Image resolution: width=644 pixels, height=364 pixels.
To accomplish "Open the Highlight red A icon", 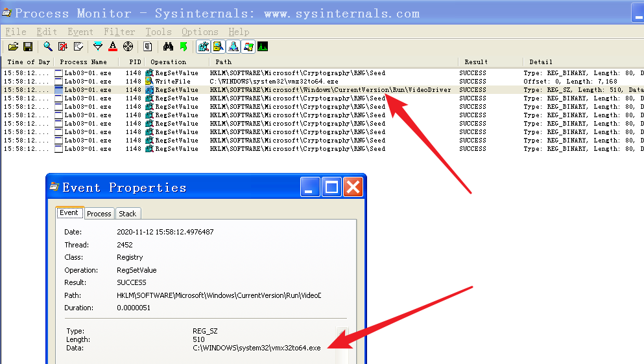I will tap(113, 47).
